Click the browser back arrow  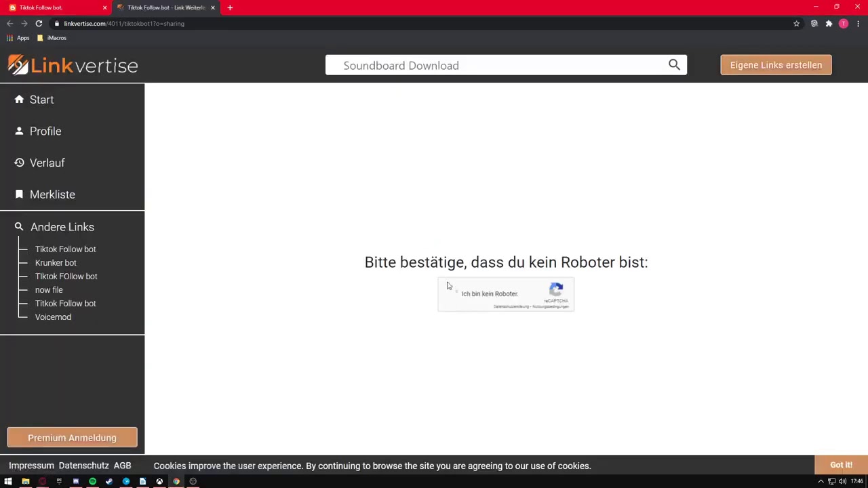click(x=9, y=24)
